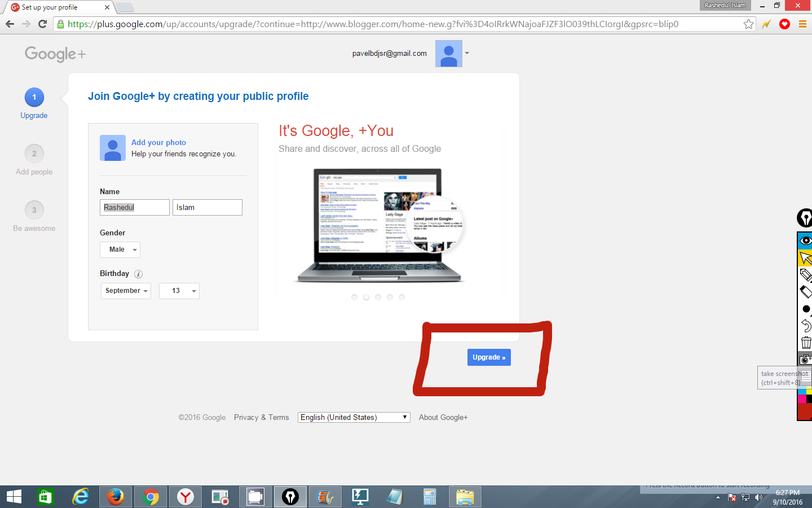Open Yandex browser from taskbar
This screenshot has width=812, height=508.
[x=186, y=497]
